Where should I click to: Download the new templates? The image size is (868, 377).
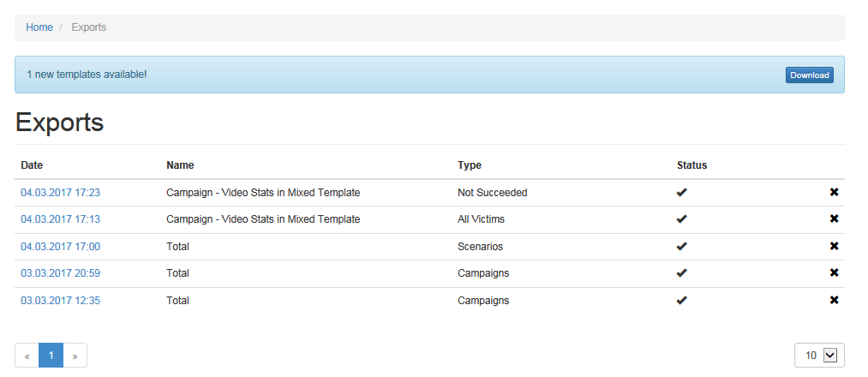[810, 75]
